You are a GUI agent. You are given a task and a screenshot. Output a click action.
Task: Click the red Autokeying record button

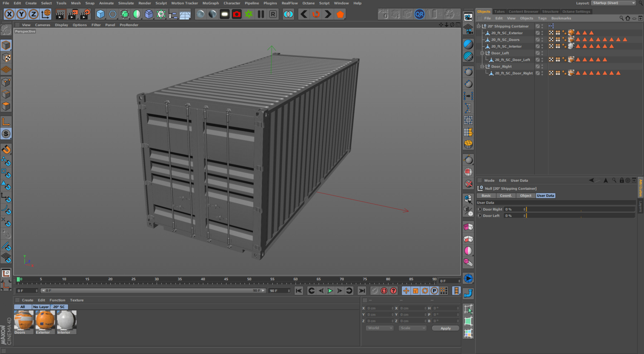click(384, 291)
